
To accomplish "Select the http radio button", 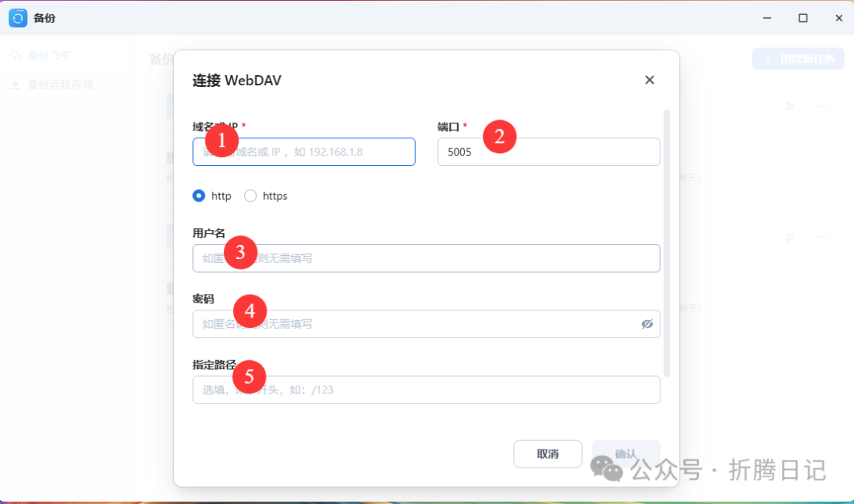I will pos(198,196).
